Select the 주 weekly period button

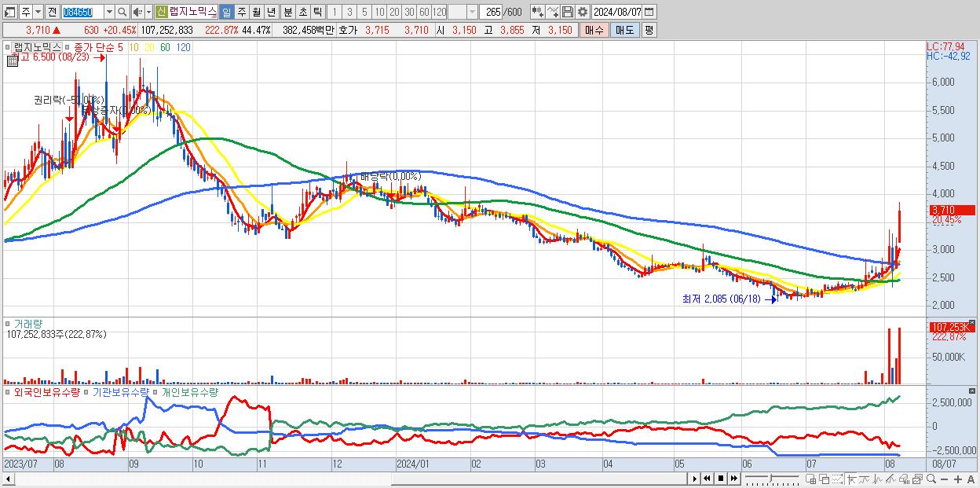[242, 12]
